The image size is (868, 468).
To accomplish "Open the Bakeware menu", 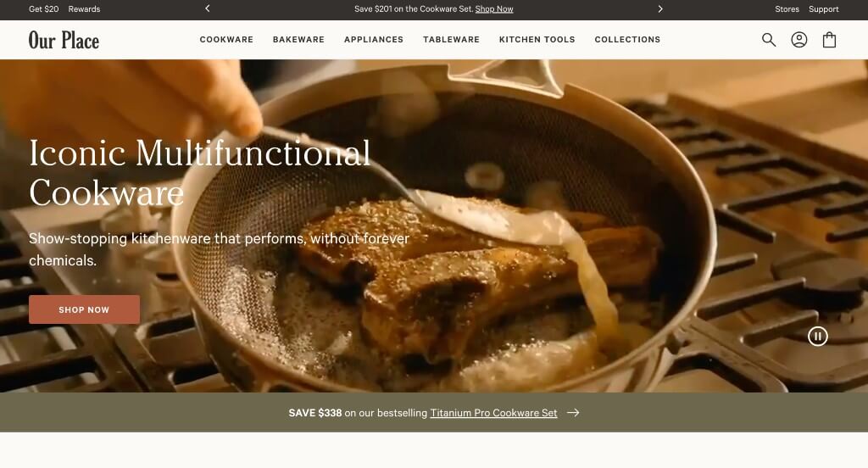I will [x=298, y=39].
